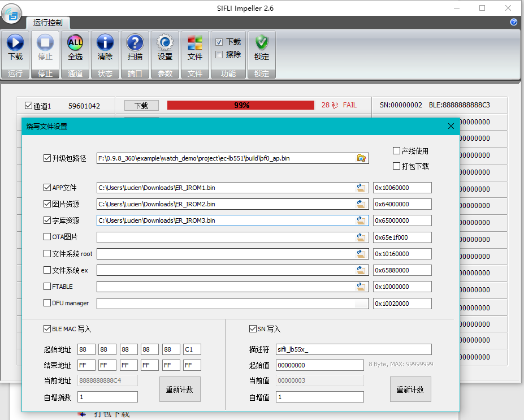Edit the 0x65e1f000 address field
Screen dimensions: 524x420
[x=402, y=237]
